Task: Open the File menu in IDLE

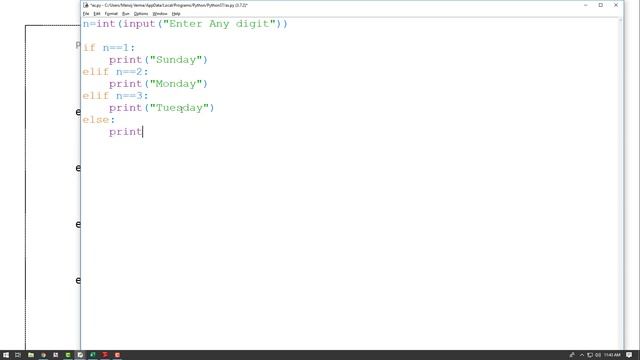Action: 86,13
